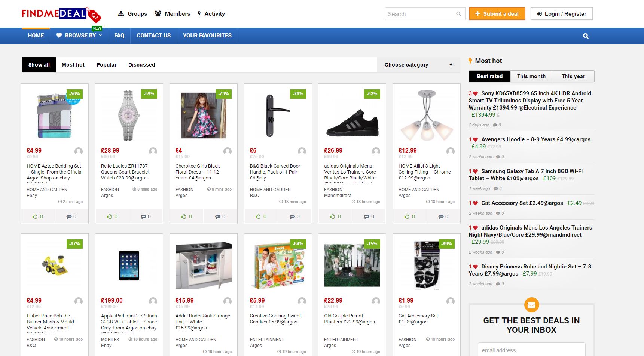Open Disney Princess Robe hot deal
644x356 pixels.
click(x=530, y=270)
